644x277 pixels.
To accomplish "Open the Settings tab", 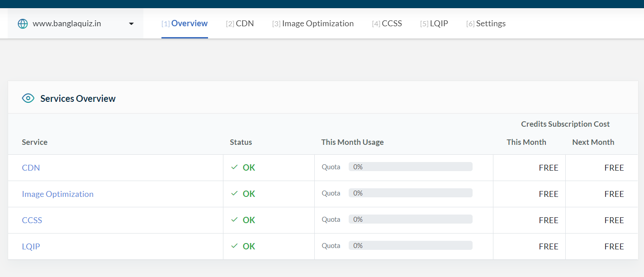I will pyautogui.click(x=486, y=24).
